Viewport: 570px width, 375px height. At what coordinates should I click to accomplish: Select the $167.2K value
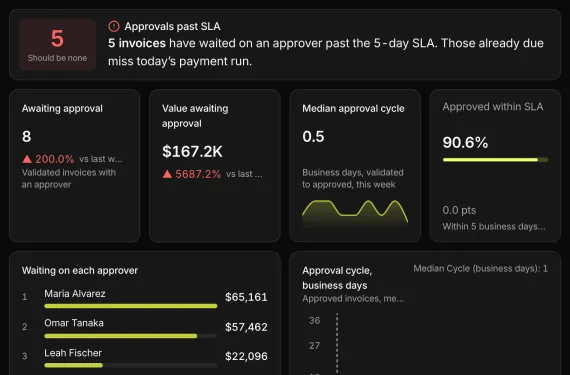pyautogui.click(x=192, y=152)
